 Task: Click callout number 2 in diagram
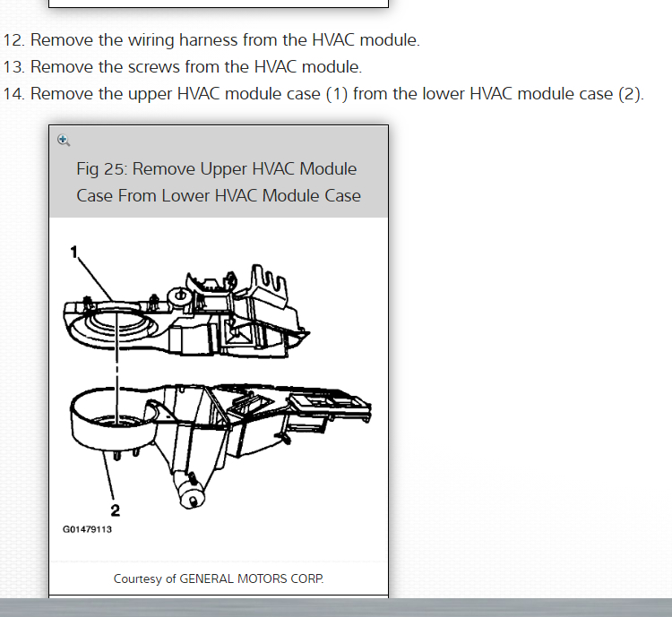point(116,510)
